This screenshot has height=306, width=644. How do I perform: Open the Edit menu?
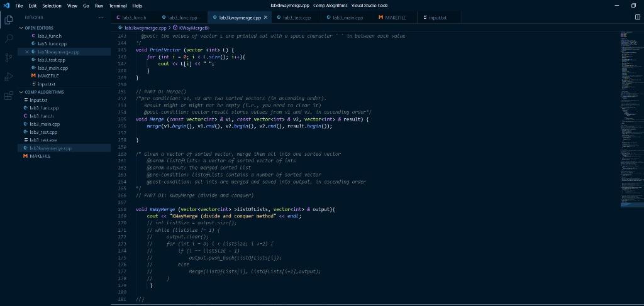coord(33,6)
